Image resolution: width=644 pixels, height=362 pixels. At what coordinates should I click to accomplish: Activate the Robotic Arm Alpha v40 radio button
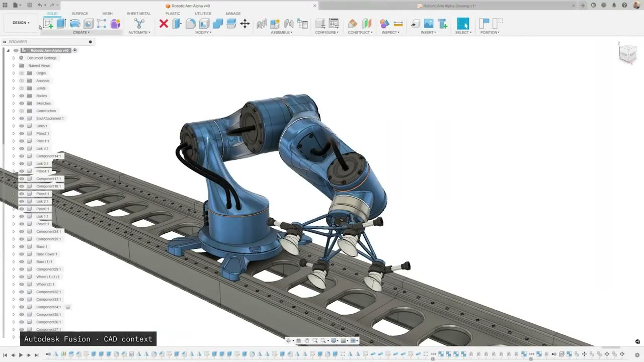click(x=75, y=50)
